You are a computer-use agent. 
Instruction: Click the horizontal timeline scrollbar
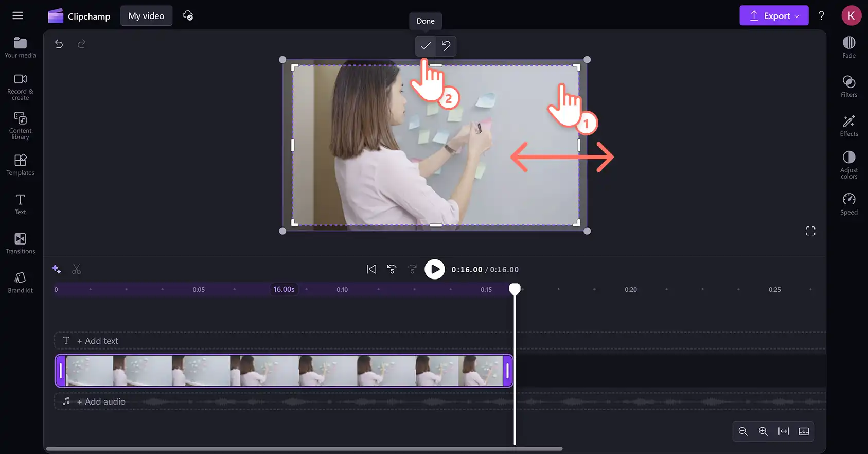[x=304, y=449]
